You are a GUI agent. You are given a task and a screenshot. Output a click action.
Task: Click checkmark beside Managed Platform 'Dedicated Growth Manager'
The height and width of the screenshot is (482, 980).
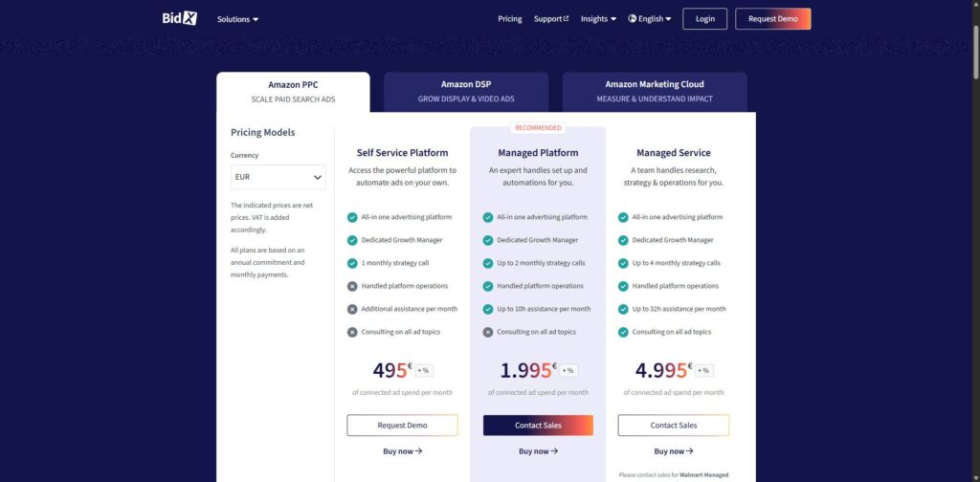[488, 240]
